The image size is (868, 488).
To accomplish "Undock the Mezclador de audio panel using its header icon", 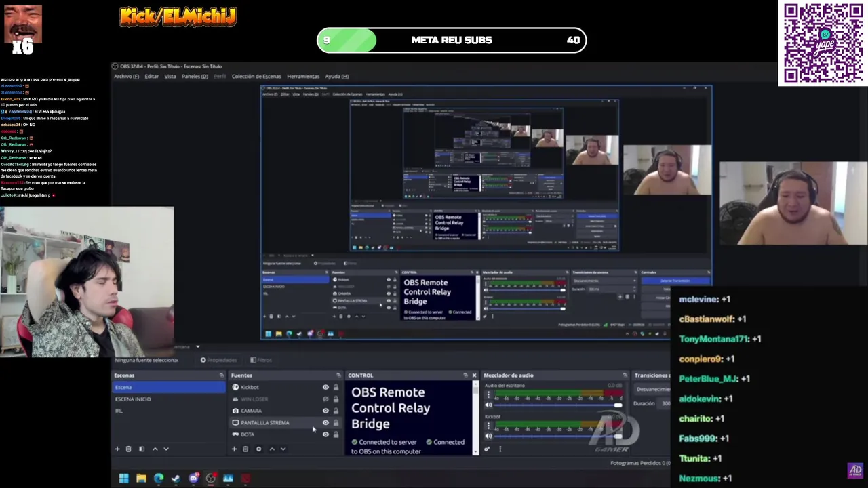I will coord(625,375).
